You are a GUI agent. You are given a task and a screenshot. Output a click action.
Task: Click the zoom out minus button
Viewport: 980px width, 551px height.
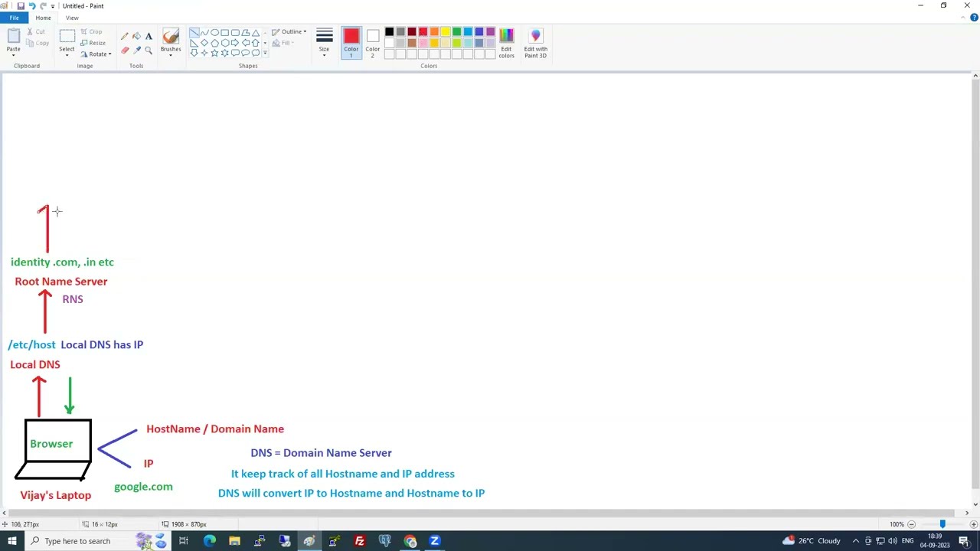pyautogui.click(x=911, y=524)
